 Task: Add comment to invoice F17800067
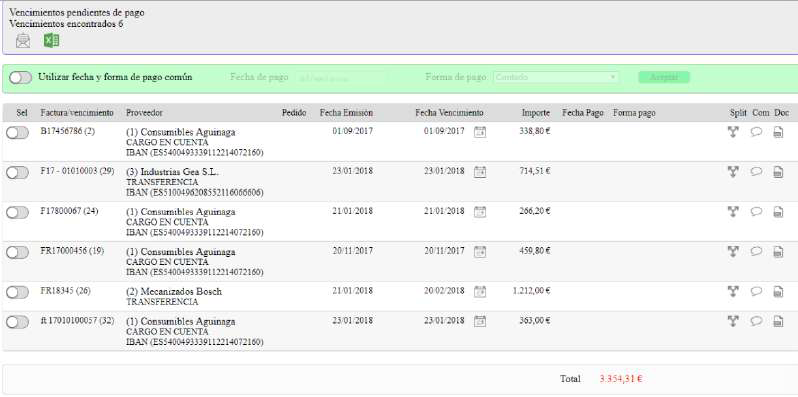pyautogui.click(x=756, y=211)
